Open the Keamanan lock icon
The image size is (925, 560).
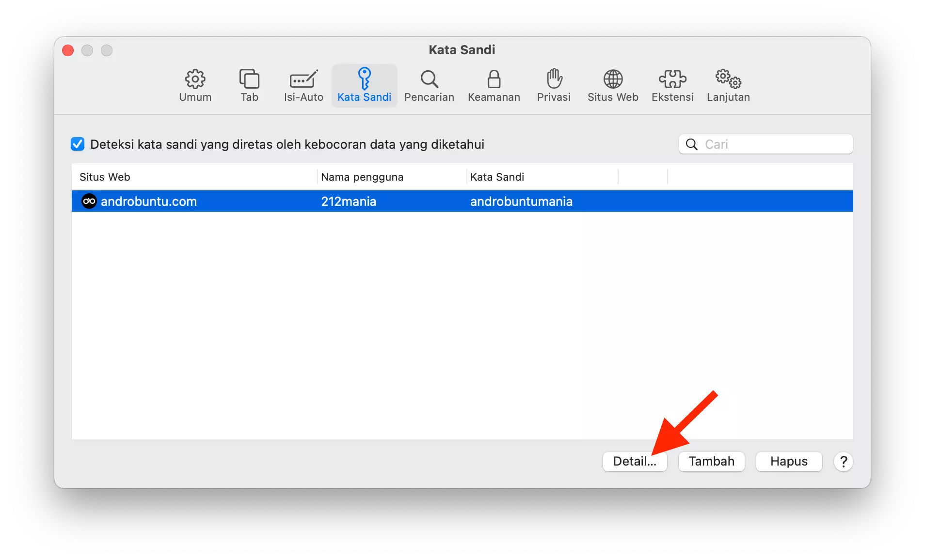[494, 85]
